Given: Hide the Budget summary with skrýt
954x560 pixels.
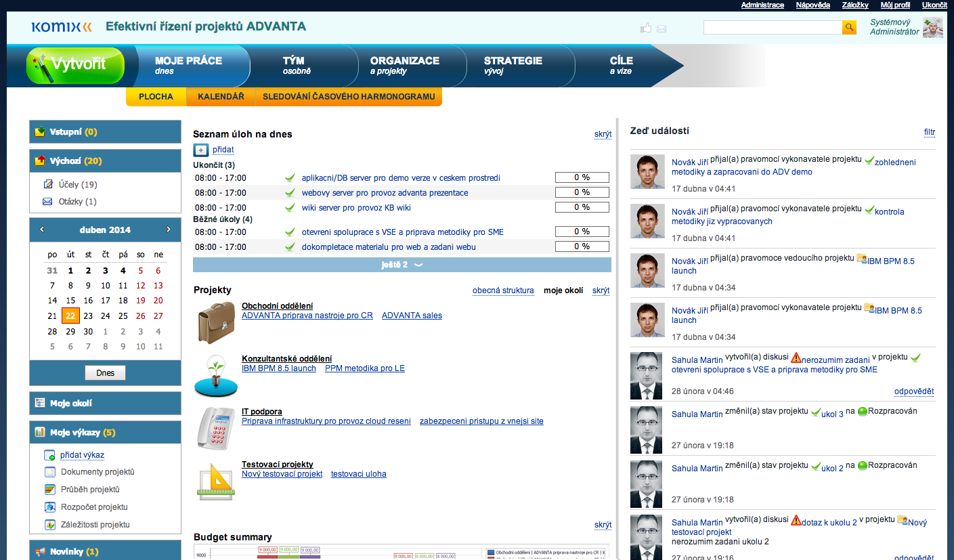Looking at the screenshot, I should (x=603, y=525).
